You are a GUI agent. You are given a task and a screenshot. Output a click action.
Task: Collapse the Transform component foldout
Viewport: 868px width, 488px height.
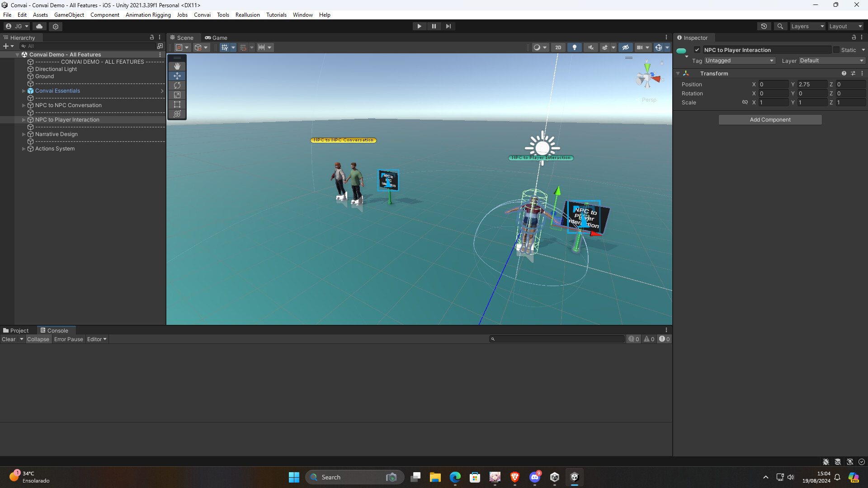[x=678, y=74]
